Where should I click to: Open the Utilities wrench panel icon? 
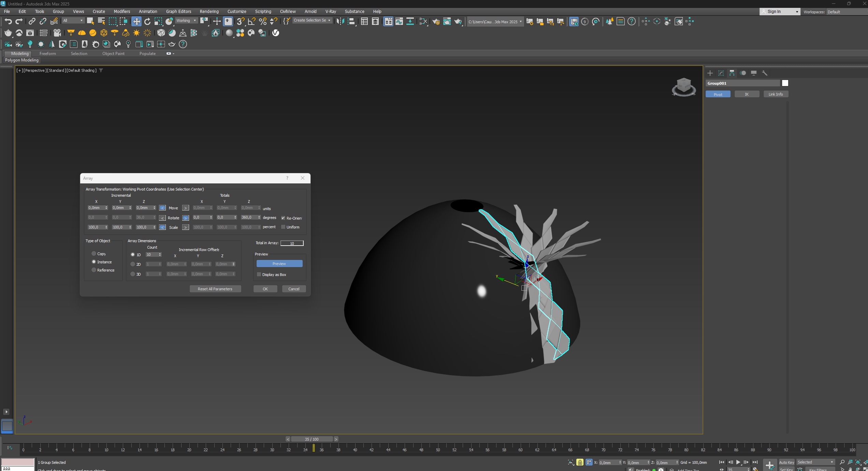pyautogui.click(x=765, y=73)
